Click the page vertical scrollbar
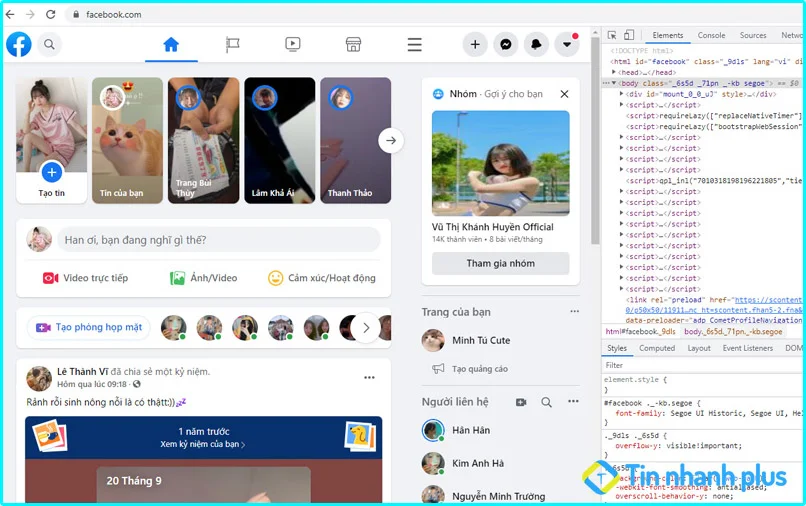This screenshot has height=506, width=806. pos(595,141)
